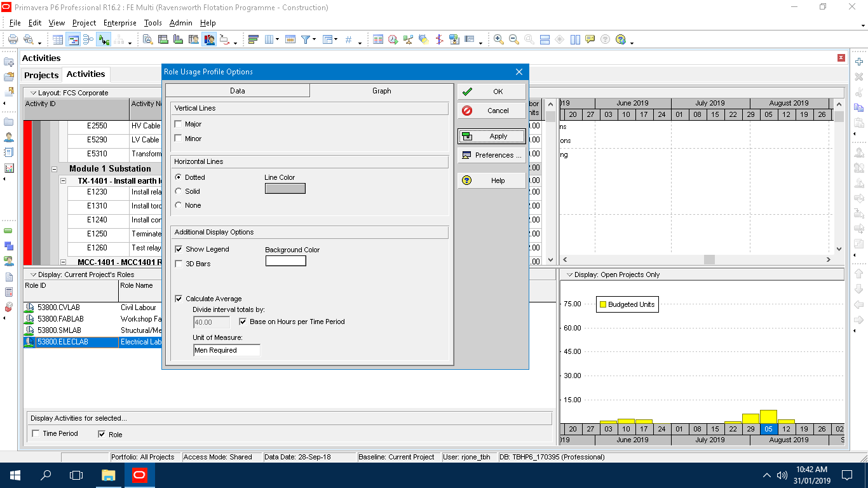This screenshot has width=868, height=488.
Task: Toggle the Gantt Chart view icon
Action: pyautogui.click(x=74, y=39)
